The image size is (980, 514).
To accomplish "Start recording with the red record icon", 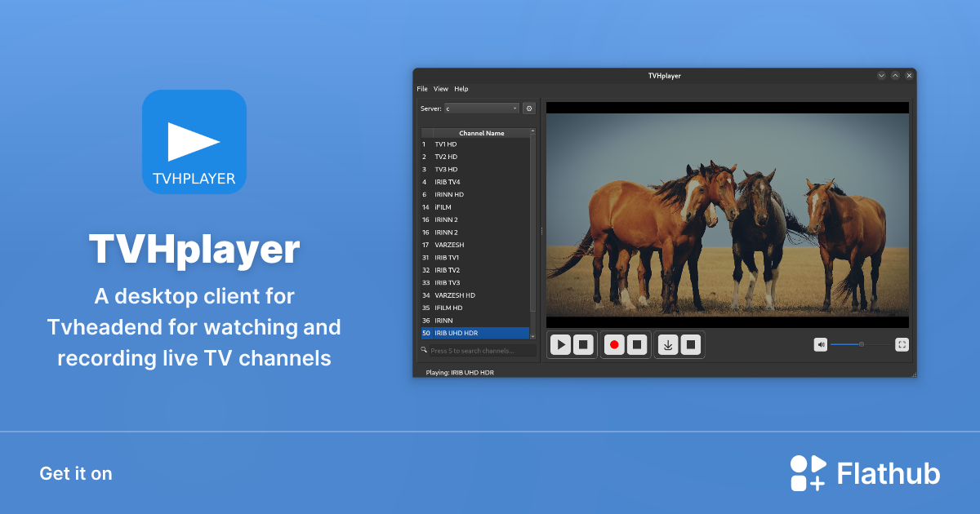I will tap(614, 345).
